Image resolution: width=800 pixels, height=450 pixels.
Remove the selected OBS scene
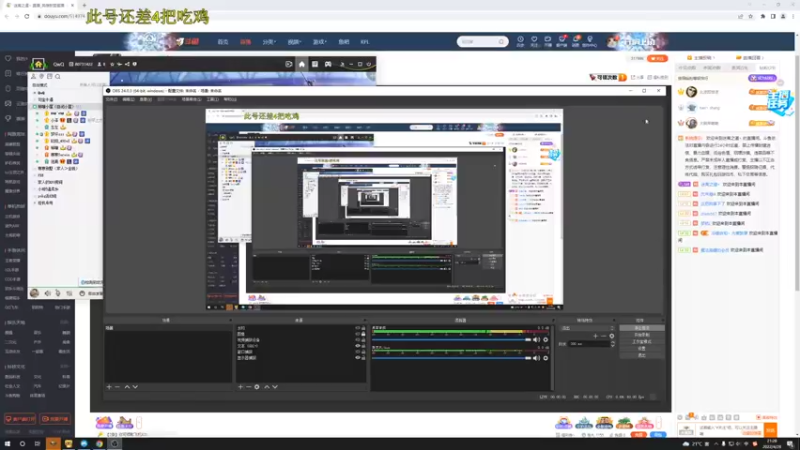tap(117, 387)
